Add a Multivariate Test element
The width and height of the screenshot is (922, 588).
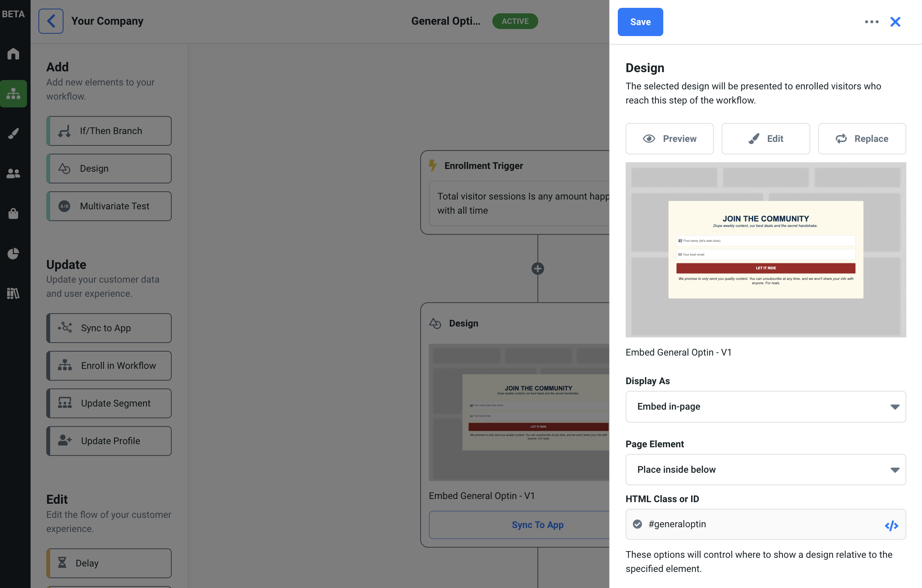[x=109, y=206]
